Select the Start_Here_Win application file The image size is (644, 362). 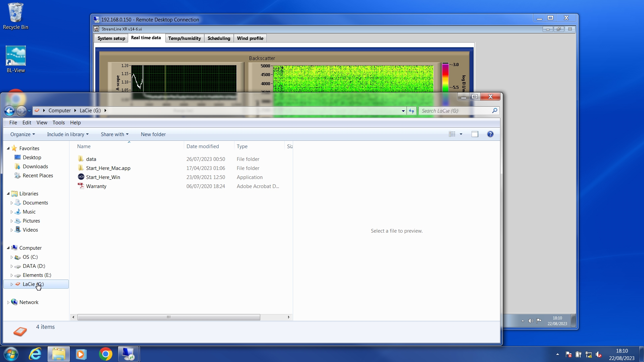pyautogui.click(x=103, y=177)
